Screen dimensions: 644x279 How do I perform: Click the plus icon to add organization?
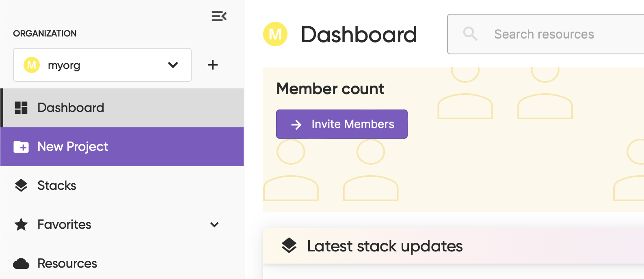click(213, 65)
